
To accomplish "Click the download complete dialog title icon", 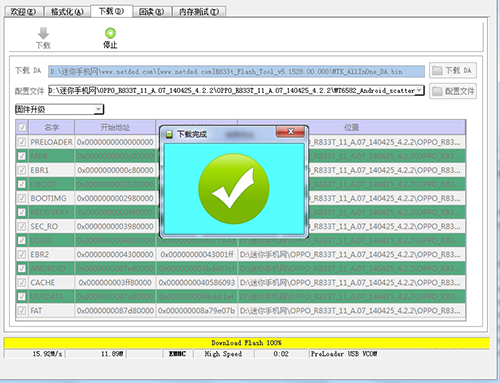I will (x=169, y=134).
